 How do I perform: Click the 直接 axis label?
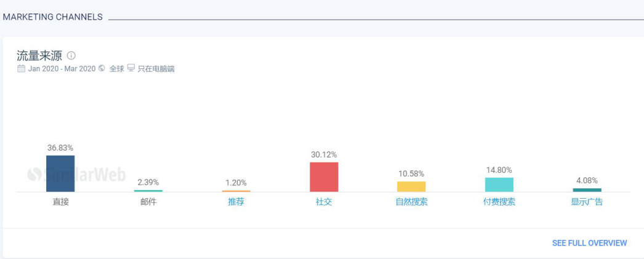[x=61, y=202]
